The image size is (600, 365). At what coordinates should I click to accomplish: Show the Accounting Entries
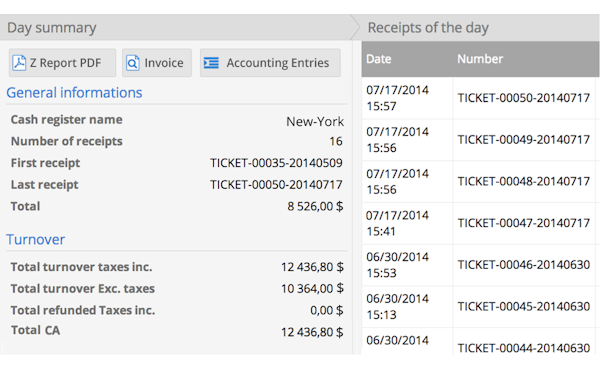(x=270, y=63)
